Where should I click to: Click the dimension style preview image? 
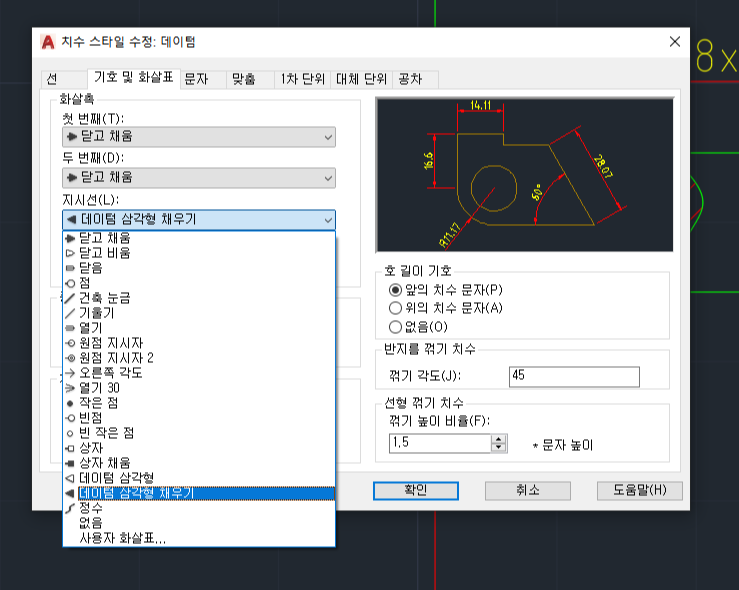(525, 175)
